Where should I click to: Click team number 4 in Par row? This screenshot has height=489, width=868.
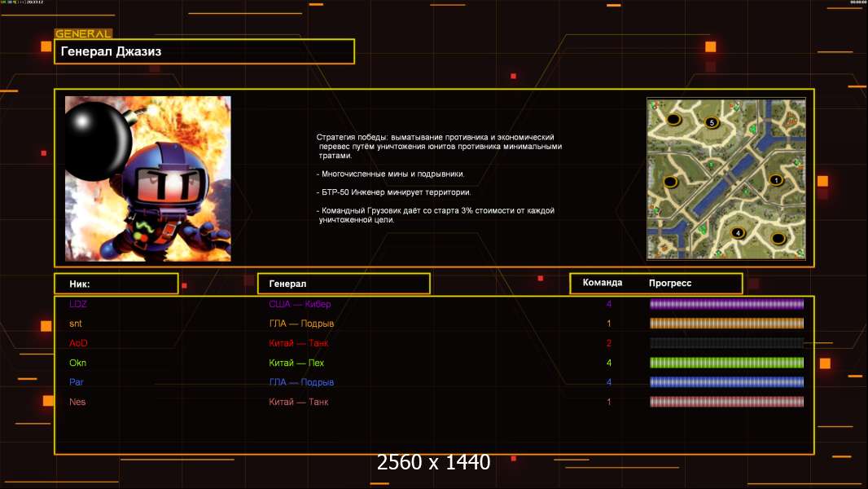point(609,382)
